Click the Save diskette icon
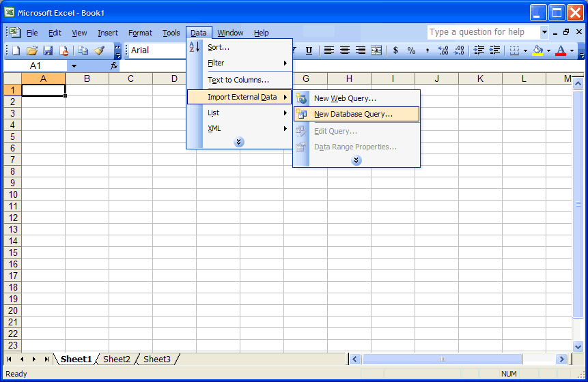The width and height of the screenshot is (588, 382). pyautogui.click(x=48, y=50)
